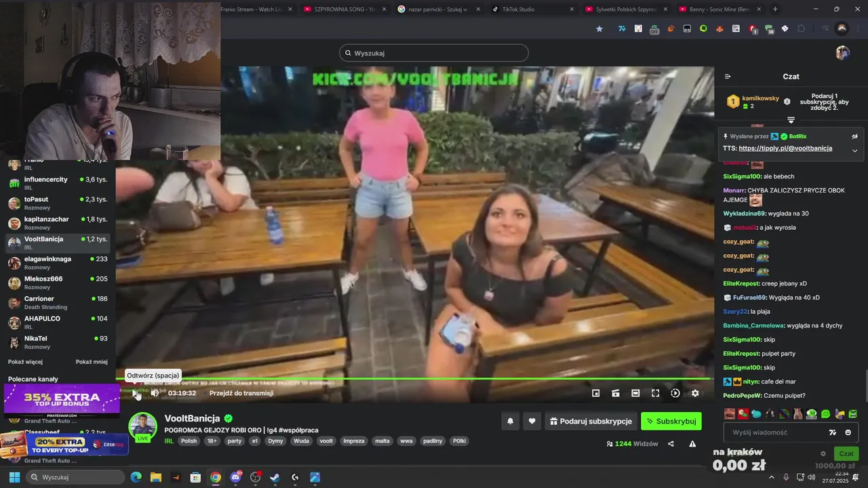Image resolution: width=868 pixels, height=488 pixels.
Task: Open the NikaTel channel in sidebar
Action: coord(58,342)
